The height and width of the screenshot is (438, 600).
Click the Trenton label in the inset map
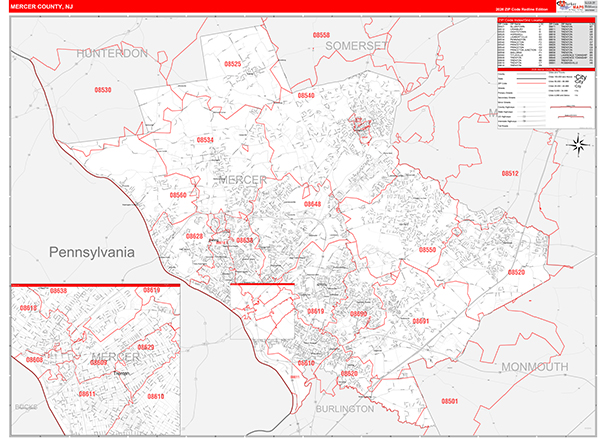click(121, 373)
